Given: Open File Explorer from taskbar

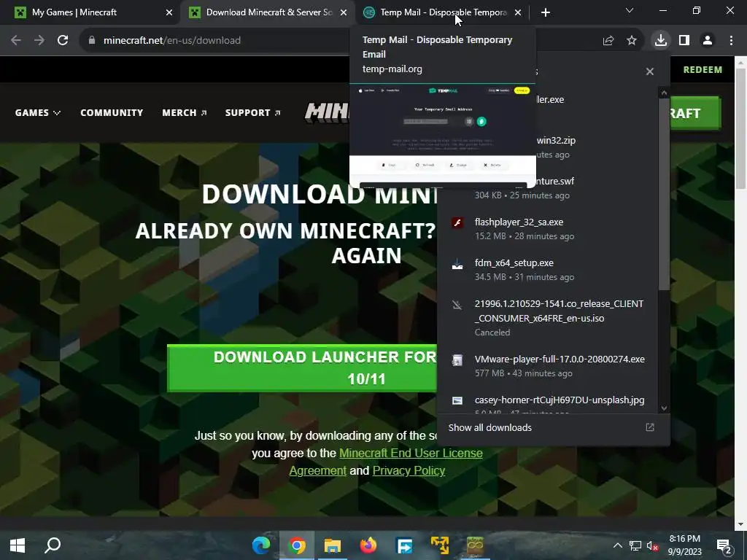Looking at the screenshot, I should click(333, 545).
